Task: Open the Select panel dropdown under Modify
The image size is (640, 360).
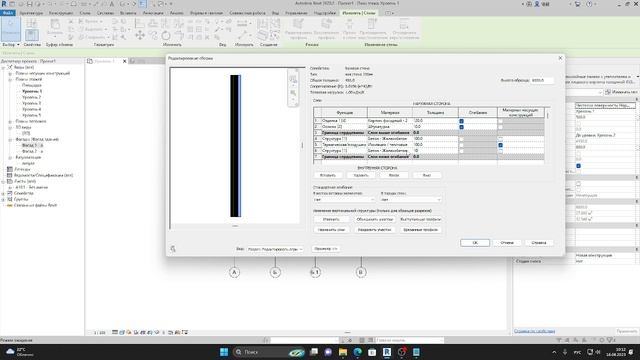Action: (x=11, y=44)
